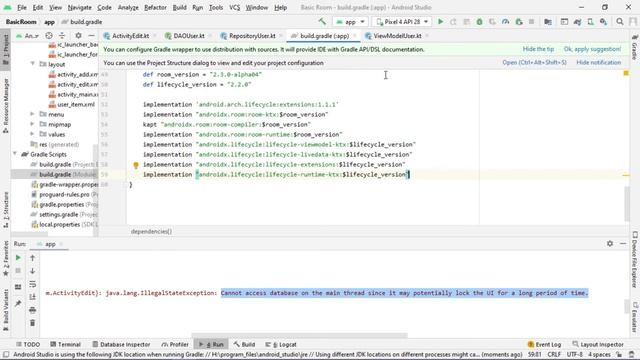Collapse Gradle Scripts node

tap(15, 154)
